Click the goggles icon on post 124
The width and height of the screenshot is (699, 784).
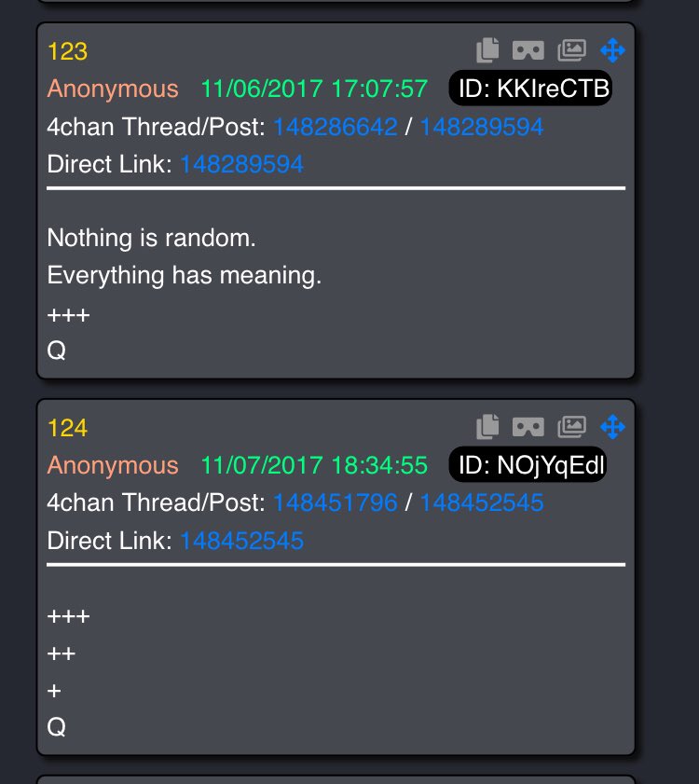coord(528,427)
